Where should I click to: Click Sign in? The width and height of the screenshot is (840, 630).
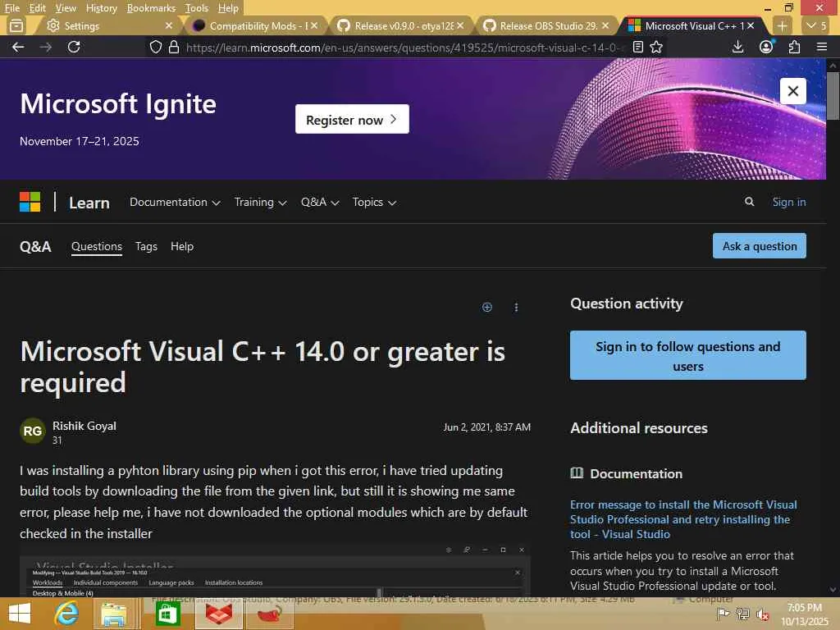click(x=788, y=202)
